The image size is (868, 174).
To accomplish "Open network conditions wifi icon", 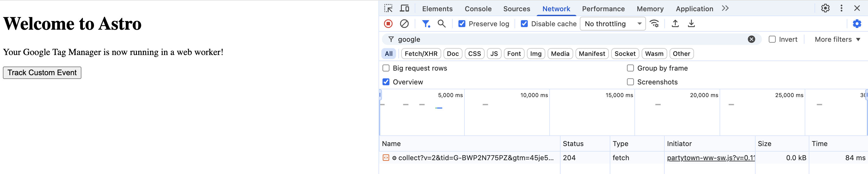I will pyautogui.click(x=654, y=24).
